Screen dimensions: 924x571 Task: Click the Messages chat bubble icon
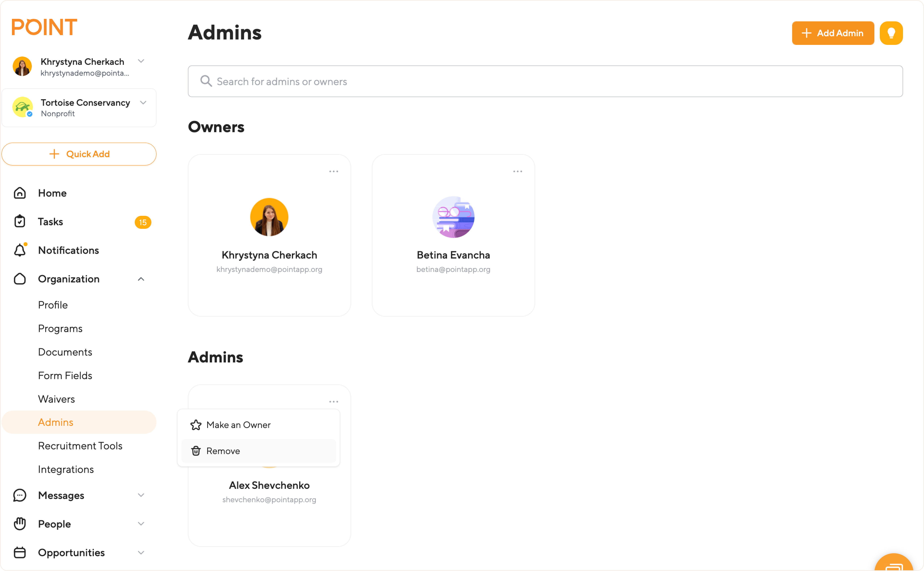click(x=20, y=495)
